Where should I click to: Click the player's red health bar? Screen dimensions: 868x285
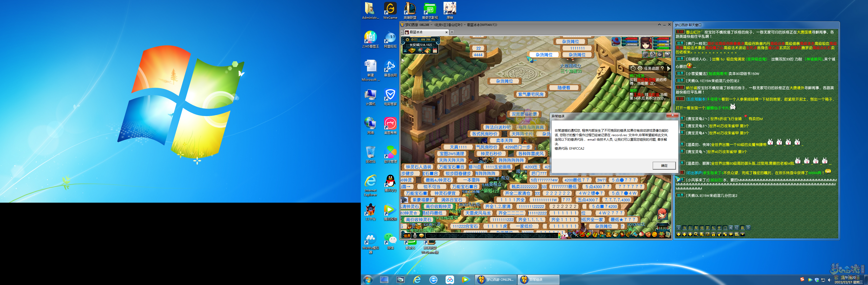[662, 38]
